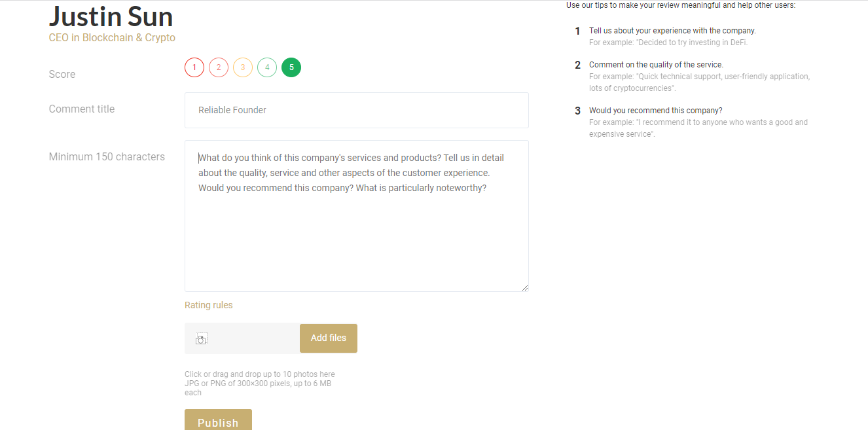
Task: Click the camera icon in upload area
Action: click(x=201, y=338)
